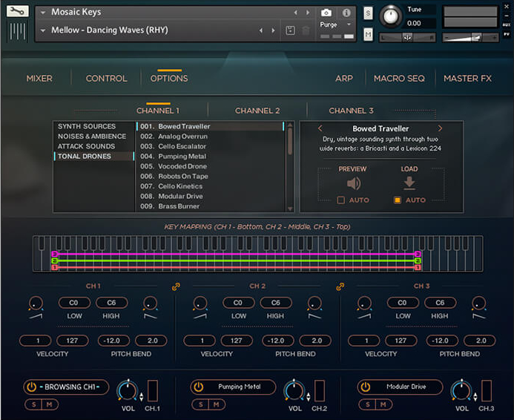This screenshot has width=514, height=420.
Task: Select previous snapshot arrow beside Dancing Waves
Action: coord(261,30)
